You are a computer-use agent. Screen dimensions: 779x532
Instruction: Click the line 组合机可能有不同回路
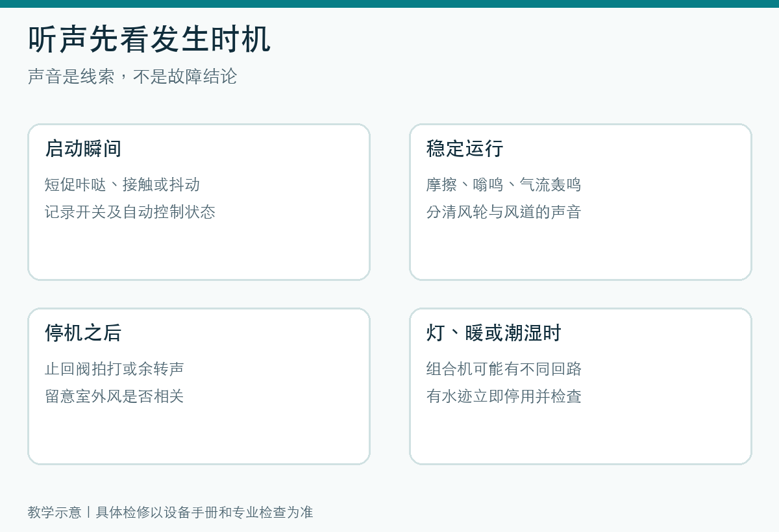coord(504,369)
